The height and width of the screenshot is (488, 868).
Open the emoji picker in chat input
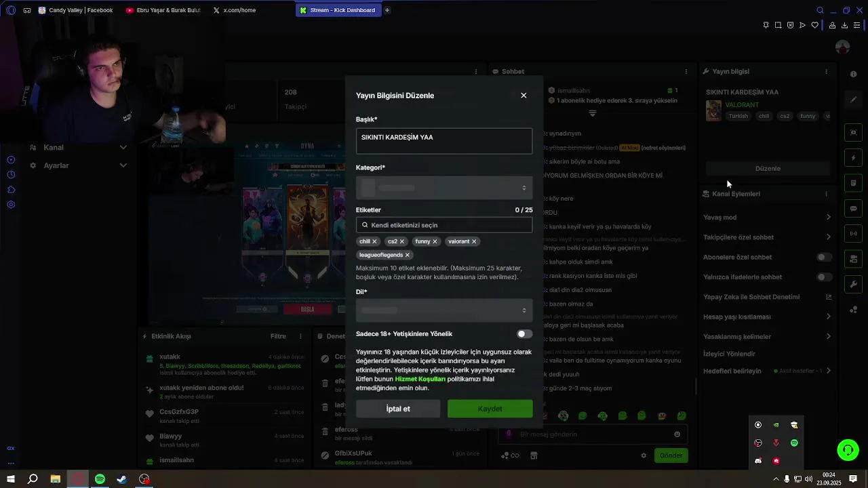(677, 434)
